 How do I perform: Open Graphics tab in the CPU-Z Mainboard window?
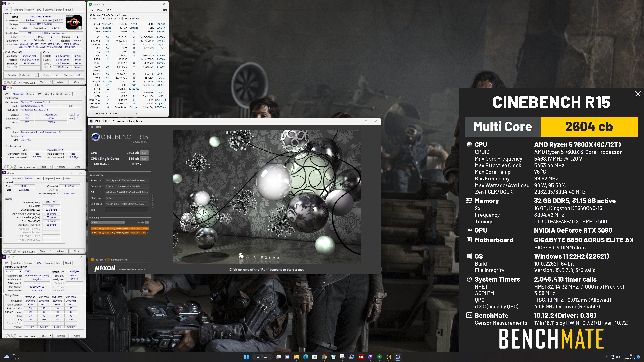point(49,94)
